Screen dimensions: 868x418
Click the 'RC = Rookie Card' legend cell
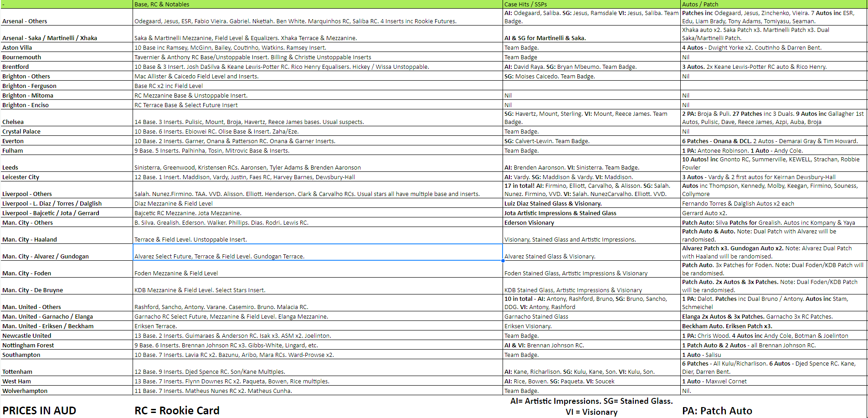coord(318,407)
